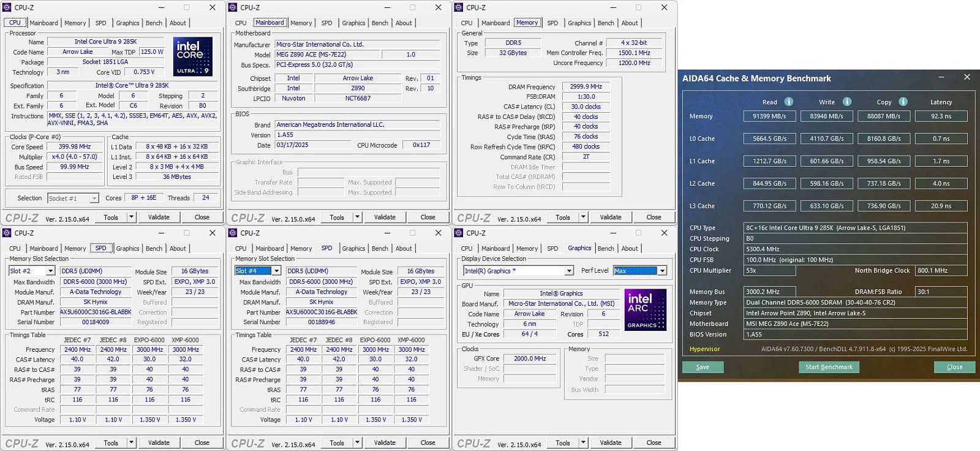Click Mem Controller Freq. value '1500.1 MHz'
Viewport: 980px width, 451px height.
coord(635,53)
